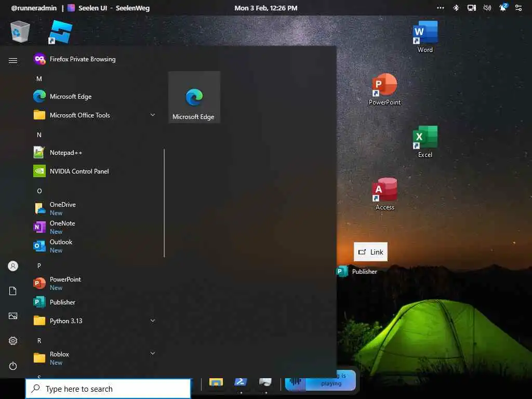The width and height of the screenshot is (532, 399).
Task: Open Documents from the Start sidebar
Action: [13, 291]
